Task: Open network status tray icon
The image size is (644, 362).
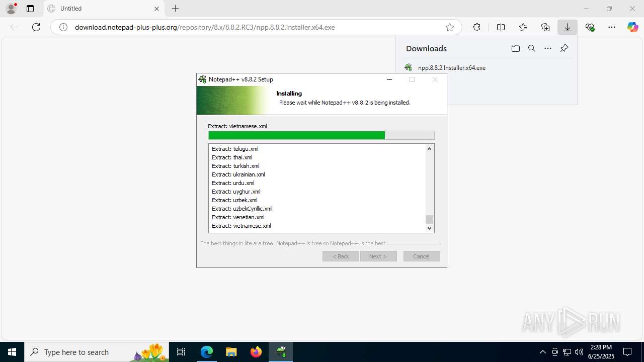Action: (x=567, y=352)
